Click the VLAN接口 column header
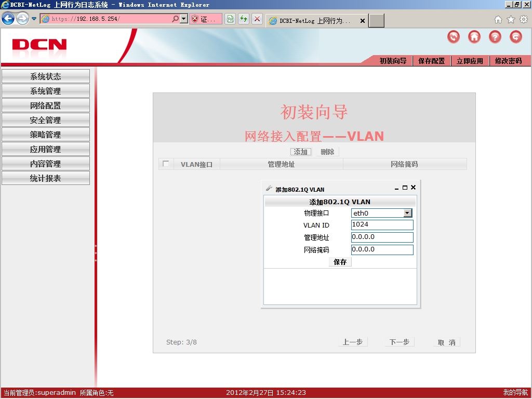Viewport: 532px width, 399px height. [196, 164]
